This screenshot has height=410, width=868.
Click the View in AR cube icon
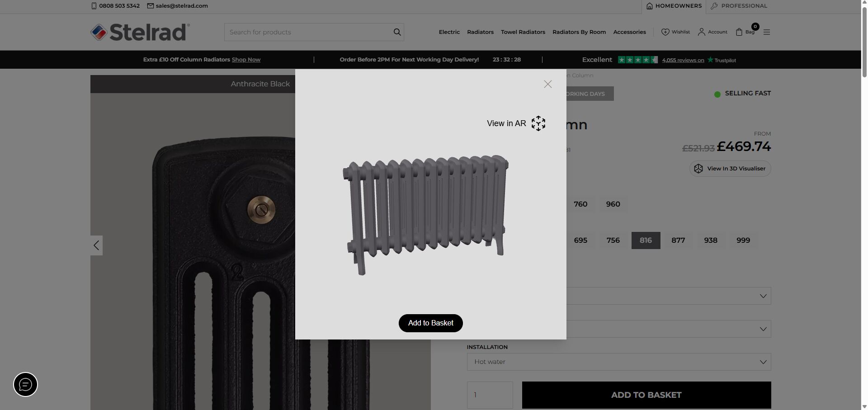(538, 123)
